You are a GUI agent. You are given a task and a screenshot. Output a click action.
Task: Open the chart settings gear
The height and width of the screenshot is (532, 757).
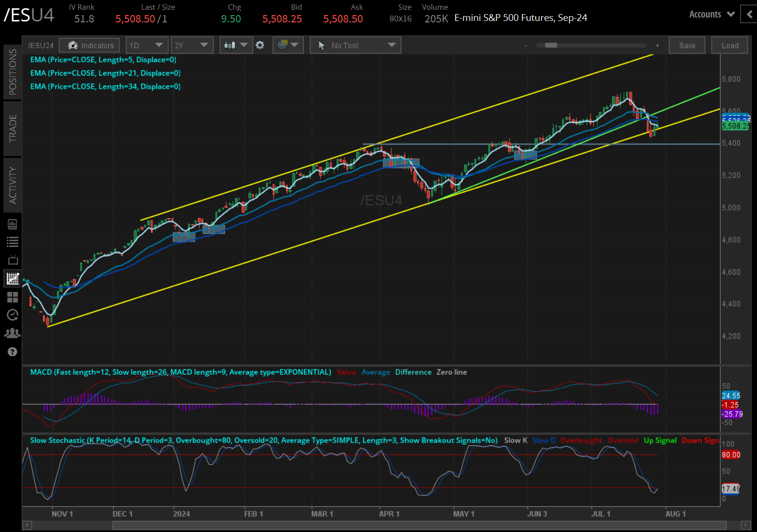point(260,45)
